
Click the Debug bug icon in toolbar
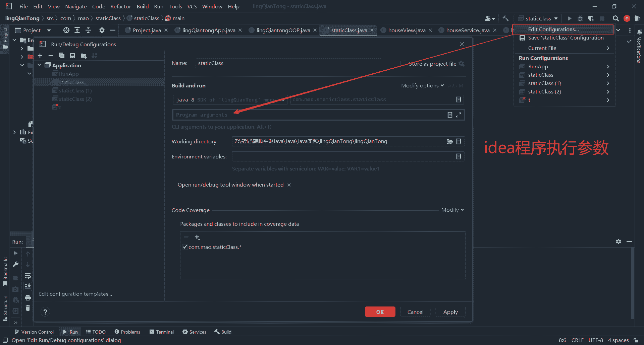[x=580, y=18]
